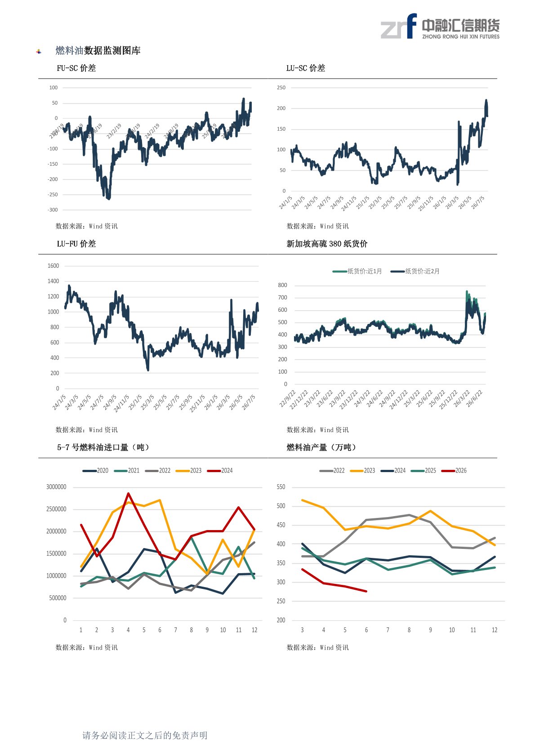535x756 pixels.
Task: Click the 2026 legend entry in production chart
Action: [x=454, y=471]
